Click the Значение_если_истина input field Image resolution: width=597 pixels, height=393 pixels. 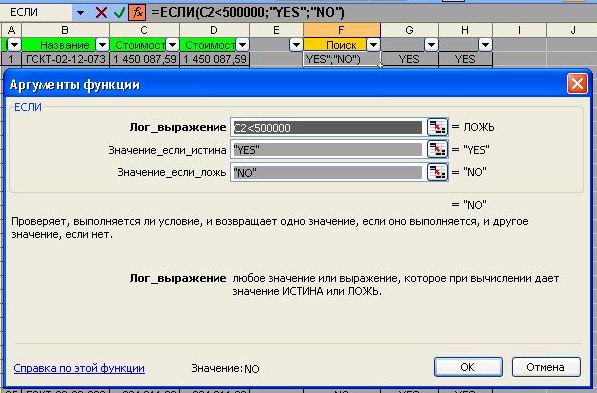(x=328, y=150)
